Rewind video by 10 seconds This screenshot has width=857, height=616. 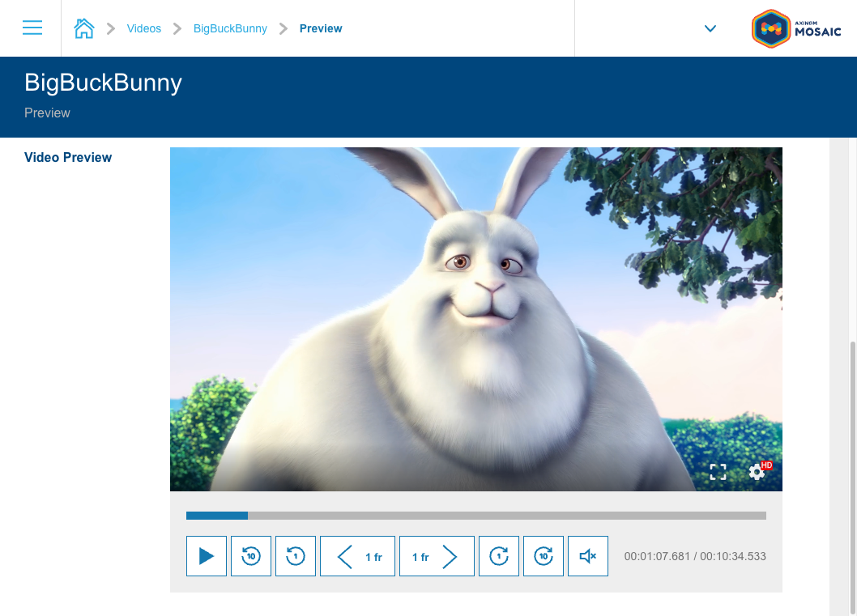click(x=251, y=556)
